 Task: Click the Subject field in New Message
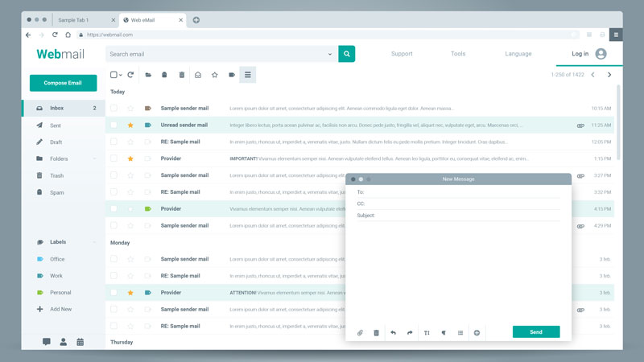pyautogui.click(x=467, y=216)
